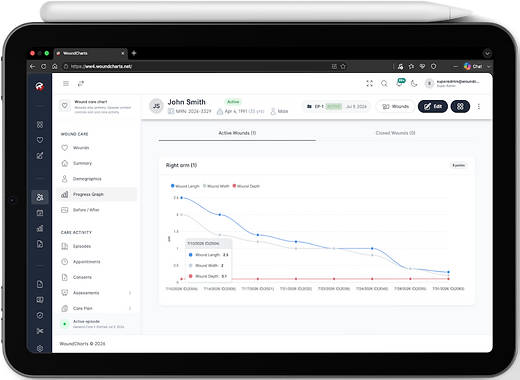Select the highlighted patients icon in dark sidebar
This screenshot has height=380, width=520.
tap(40, 197)
